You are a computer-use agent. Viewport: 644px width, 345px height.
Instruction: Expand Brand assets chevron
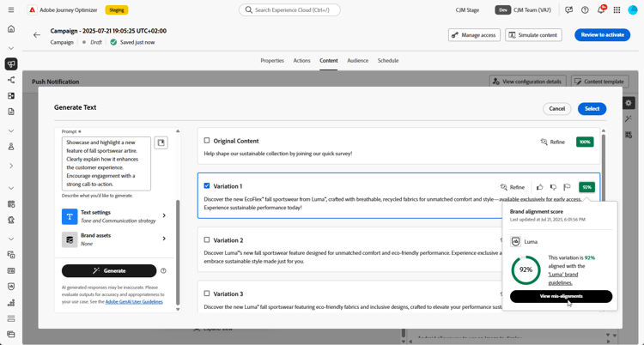164,239
